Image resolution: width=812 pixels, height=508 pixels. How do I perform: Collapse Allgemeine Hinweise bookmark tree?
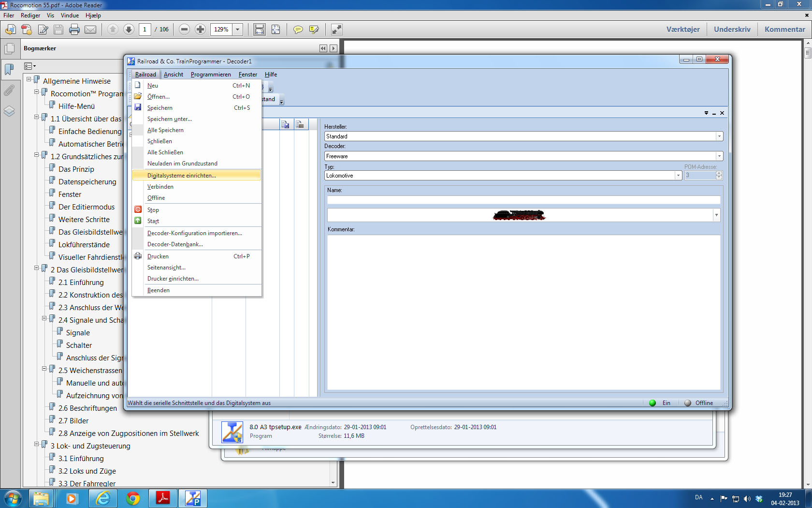coord(29,79)
